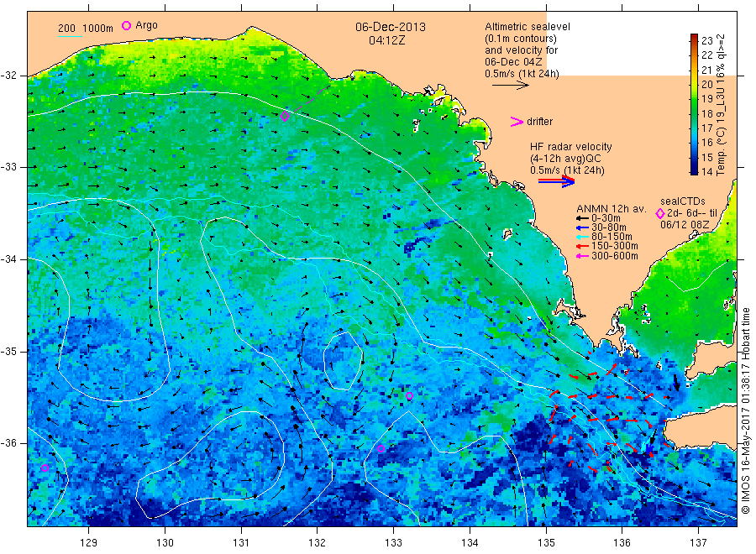Click the 'drifter' legend label
Viewport: 756px width, 554px height.
tap(539, 122)
